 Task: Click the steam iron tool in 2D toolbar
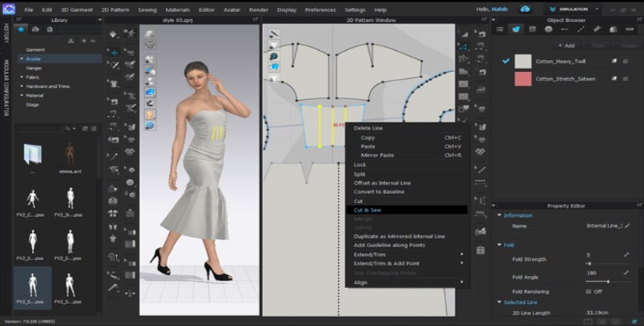(481, 90)
